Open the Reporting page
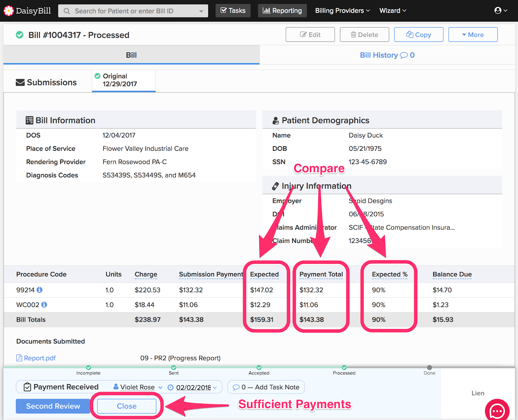This screenshot has height=420, width=518. (282, 11)
